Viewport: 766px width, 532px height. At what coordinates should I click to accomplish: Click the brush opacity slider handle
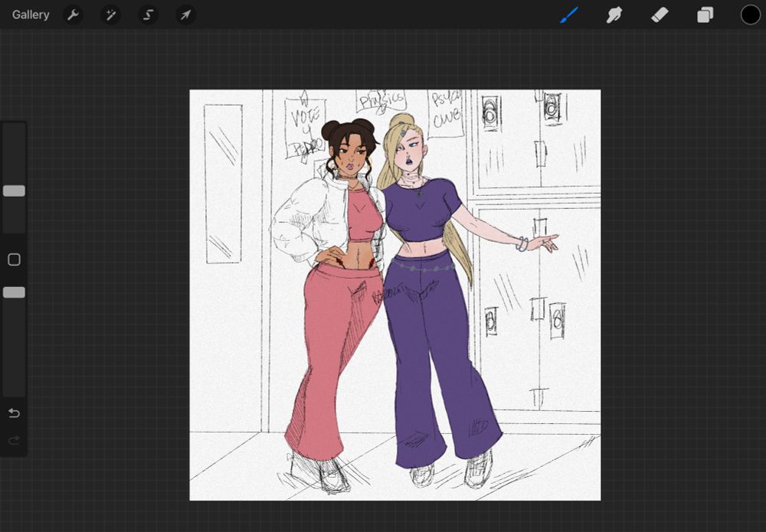[x=14, y=292]
